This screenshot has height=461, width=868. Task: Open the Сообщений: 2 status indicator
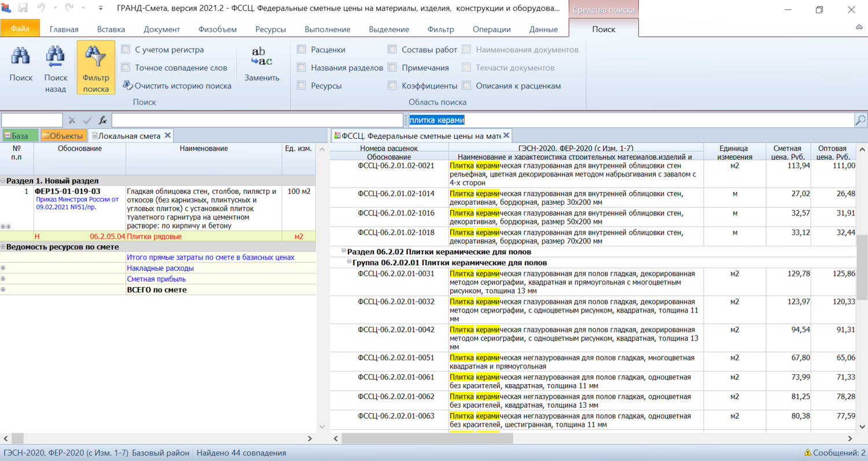(x=834, y=453)
